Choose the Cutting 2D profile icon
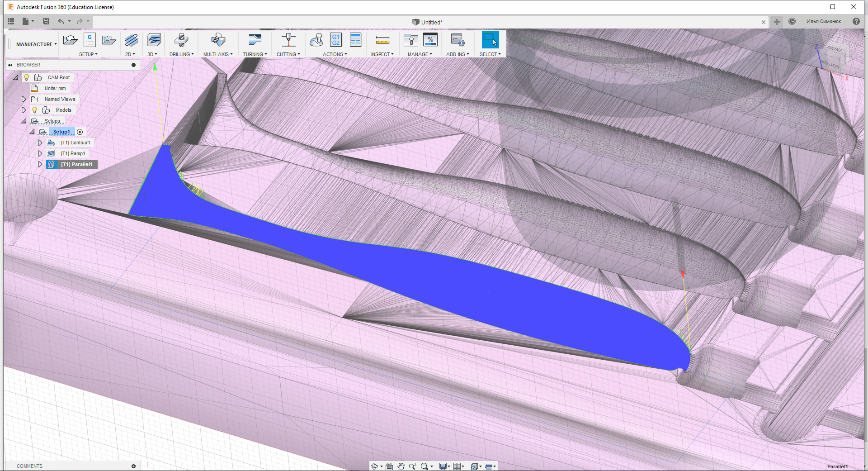The height and width of the screenshot is (471, 868). pos(288,40)
